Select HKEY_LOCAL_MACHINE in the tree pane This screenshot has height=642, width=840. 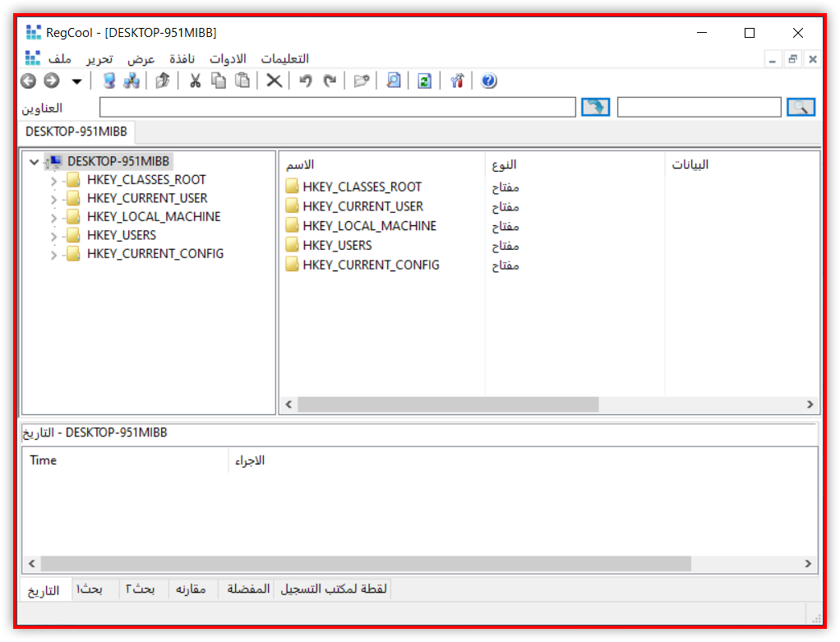coord(154,216)
